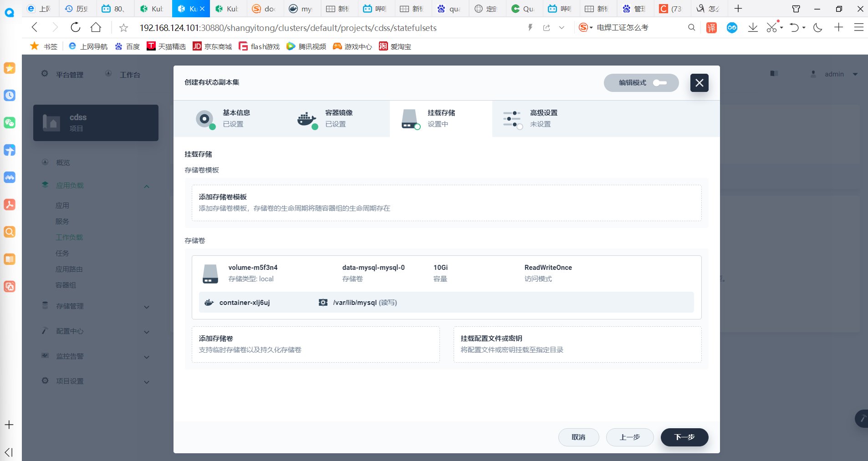This screenshot has width=868, height=461.
Task: Click the 挂载存储 disk step icon
Action: pos(409,119)
